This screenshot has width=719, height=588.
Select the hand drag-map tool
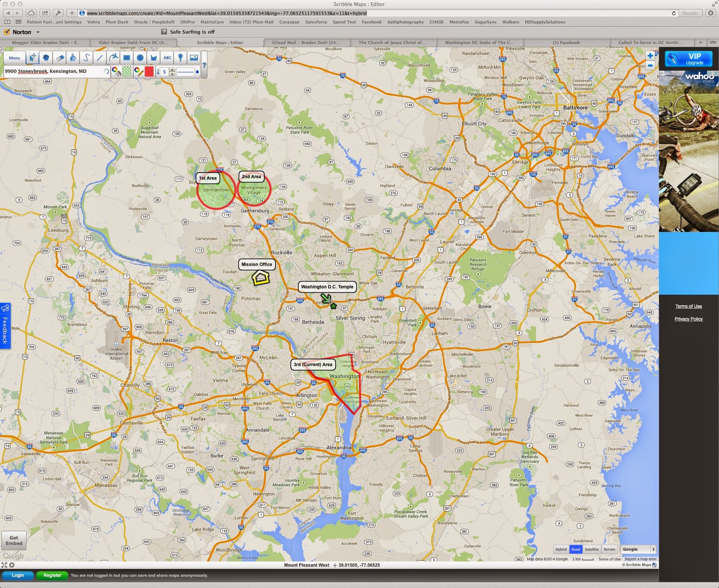46,58
